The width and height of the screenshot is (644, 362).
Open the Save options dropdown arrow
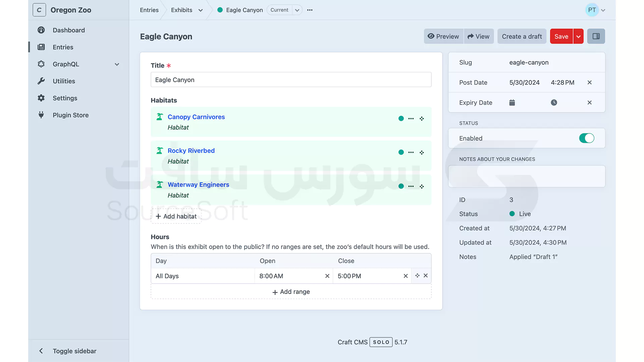(578, 37)
